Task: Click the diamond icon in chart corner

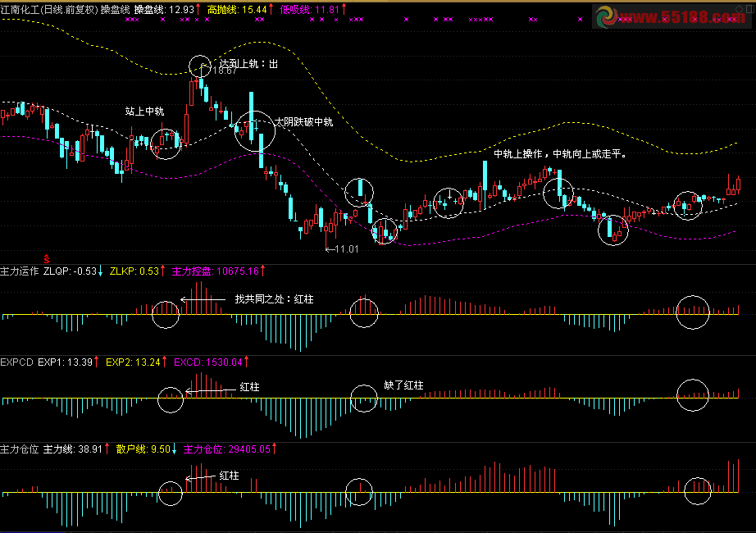Action: pyautogui.click(x=739, y=9)
